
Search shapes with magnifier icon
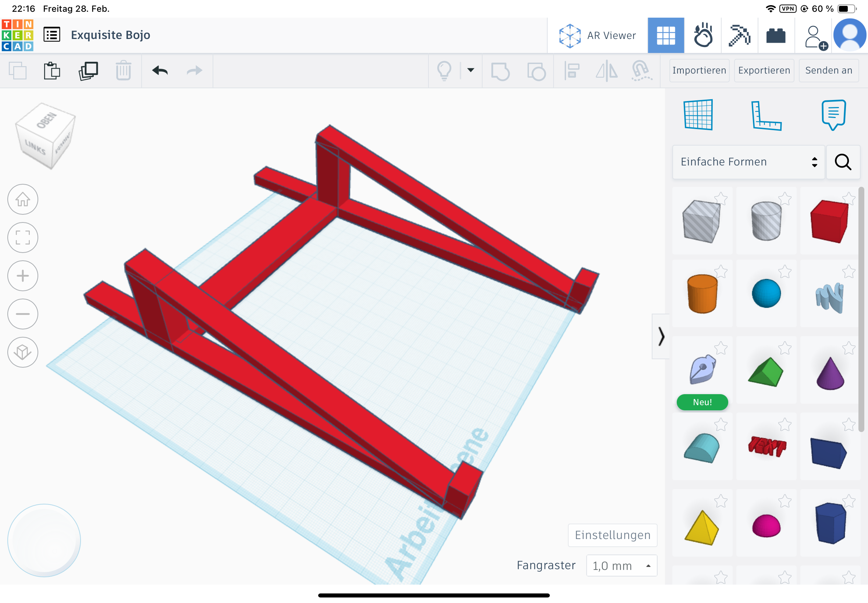pyautogui.click(x=843, y=162)
